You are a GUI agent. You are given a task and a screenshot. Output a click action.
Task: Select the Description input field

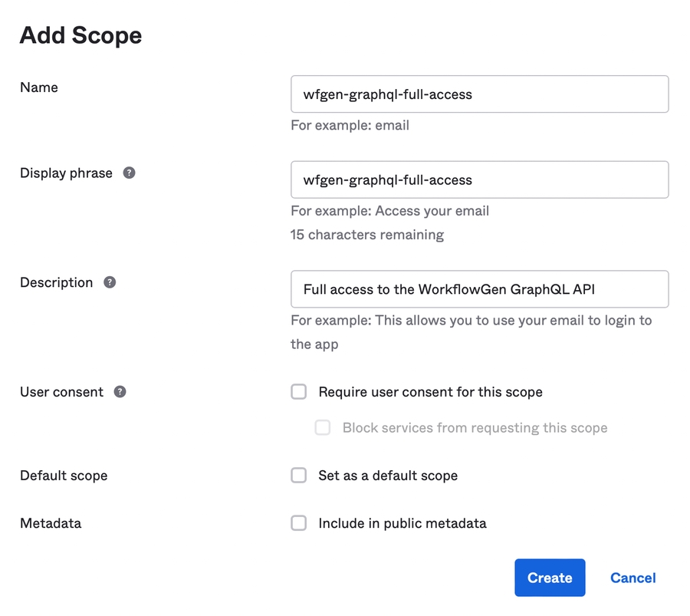479,289
